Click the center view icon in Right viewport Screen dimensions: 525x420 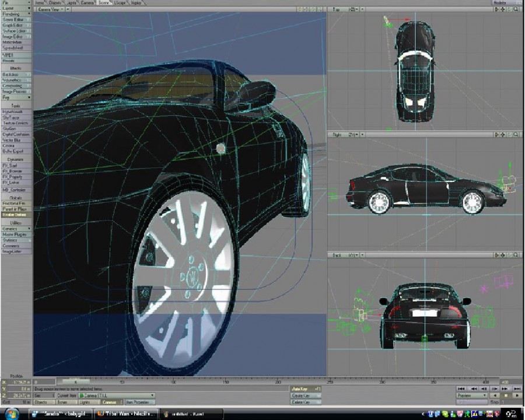coord(497,134)
